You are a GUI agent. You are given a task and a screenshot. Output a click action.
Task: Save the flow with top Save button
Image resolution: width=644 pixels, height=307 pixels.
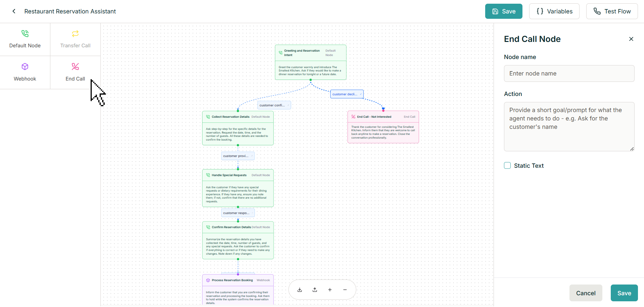pos(504,11)
